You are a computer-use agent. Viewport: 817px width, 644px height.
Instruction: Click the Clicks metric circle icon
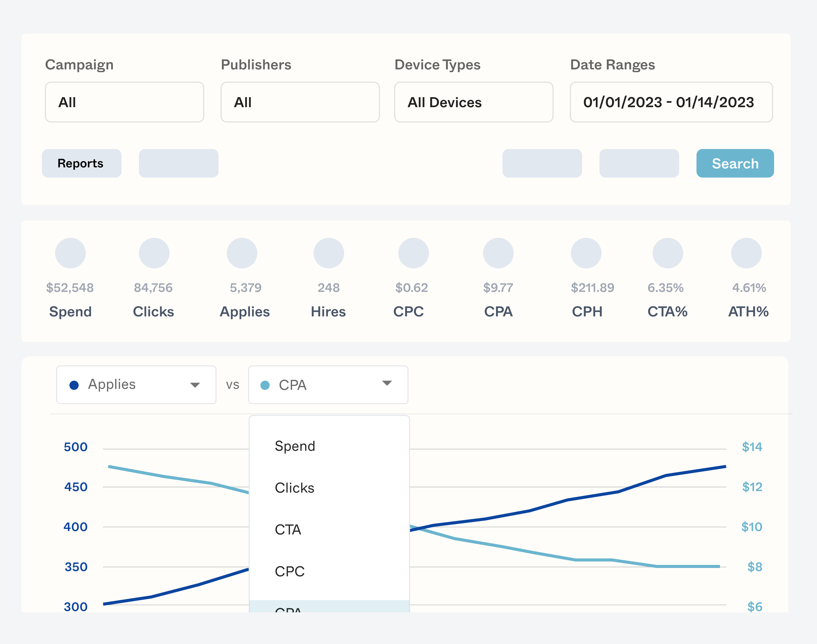[x=154, y=253]
